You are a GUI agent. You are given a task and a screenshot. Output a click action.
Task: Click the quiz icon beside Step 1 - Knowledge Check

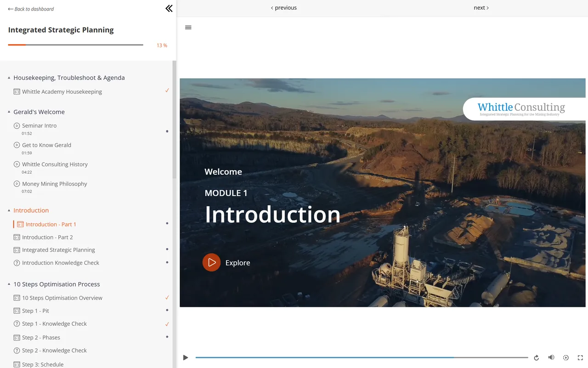click(17, 323)
